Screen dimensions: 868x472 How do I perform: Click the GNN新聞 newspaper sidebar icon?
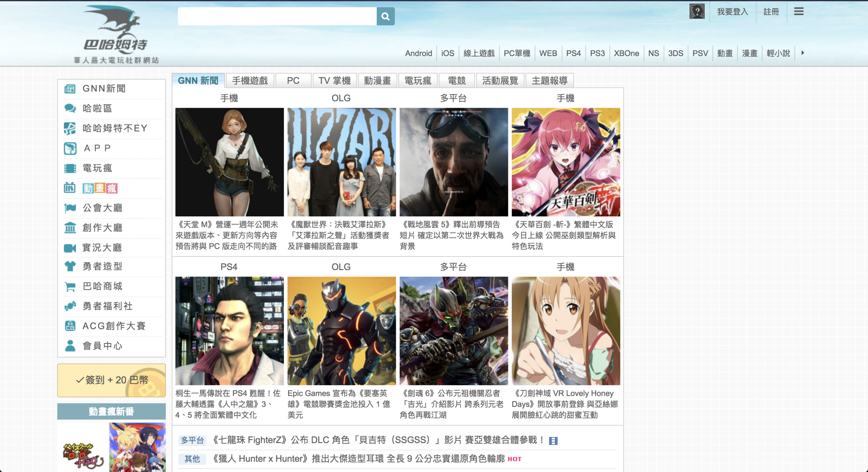point(70,89)
